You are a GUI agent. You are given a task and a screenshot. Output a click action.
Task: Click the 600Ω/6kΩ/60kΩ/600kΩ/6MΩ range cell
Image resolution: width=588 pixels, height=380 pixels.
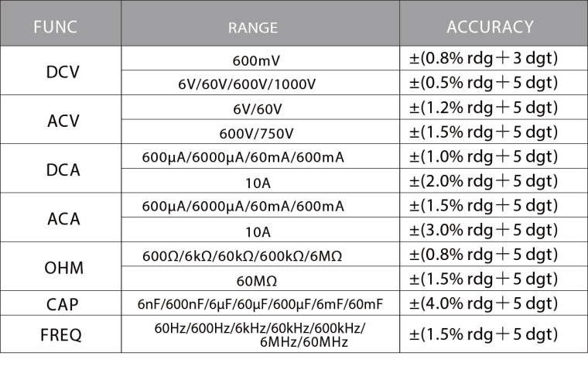tap(242, 255)
